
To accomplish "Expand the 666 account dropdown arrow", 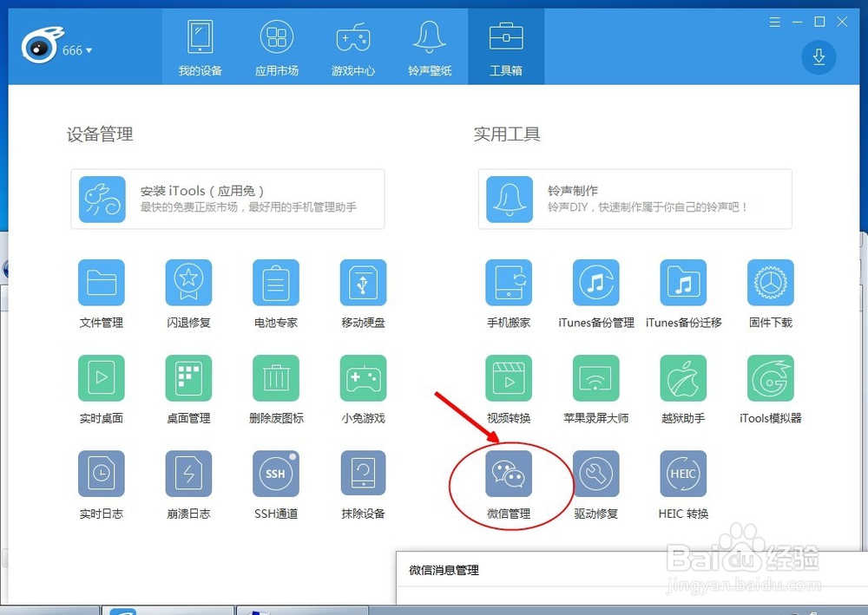I will (x=89, y=50).
